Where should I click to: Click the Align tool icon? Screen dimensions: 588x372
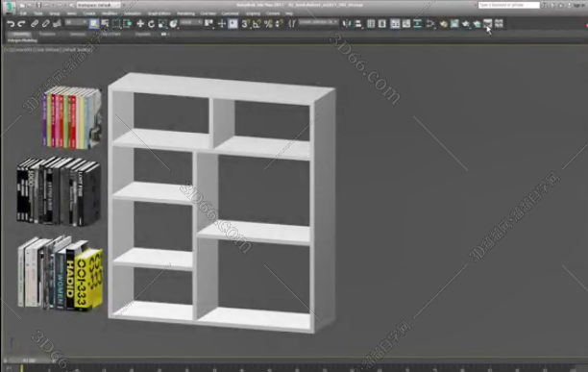point(358,24)
